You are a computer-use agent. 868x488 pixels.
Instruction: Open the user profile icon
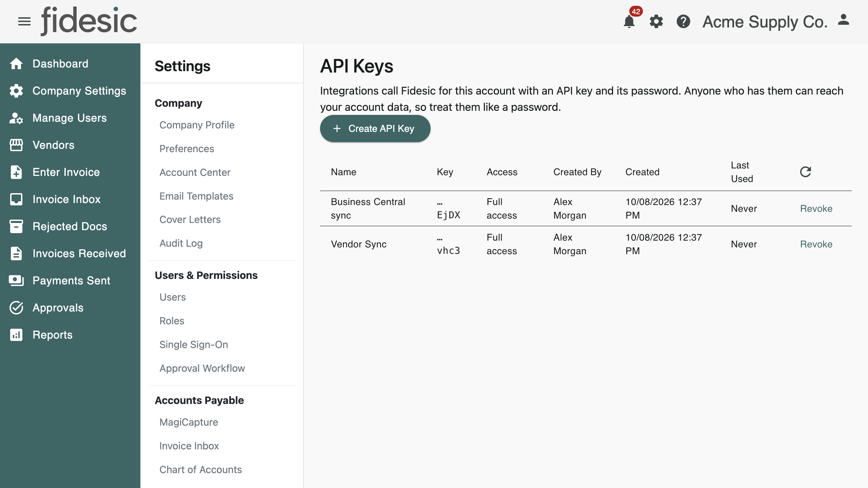pos(844,20)
